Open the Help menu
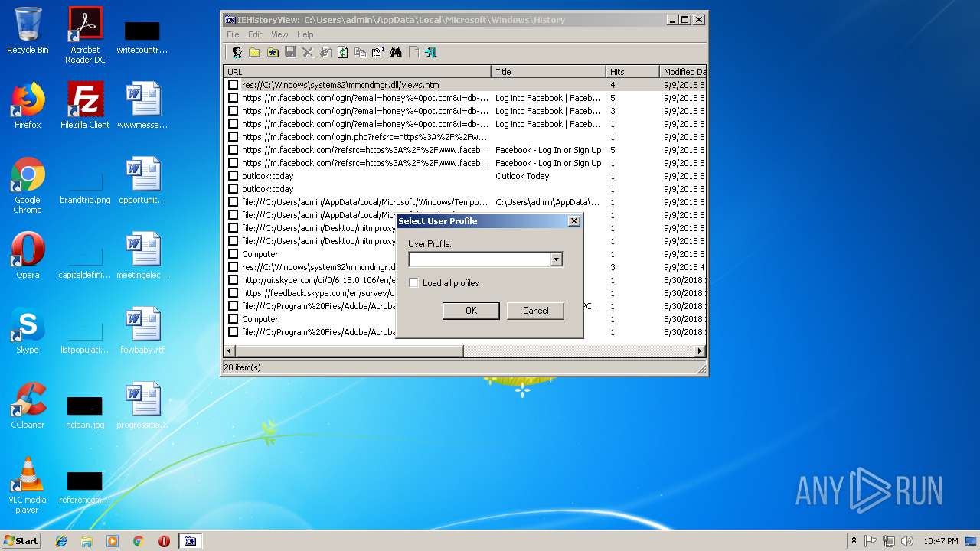Image resolution: width=980 pixels, height=551 pixels. 305,34
